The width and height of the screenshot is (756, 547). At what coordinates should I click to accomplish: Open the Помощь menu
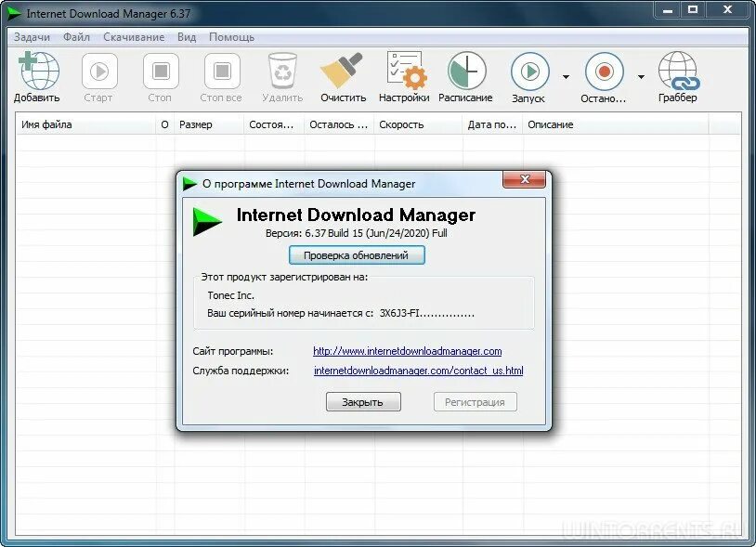point(231,37)
